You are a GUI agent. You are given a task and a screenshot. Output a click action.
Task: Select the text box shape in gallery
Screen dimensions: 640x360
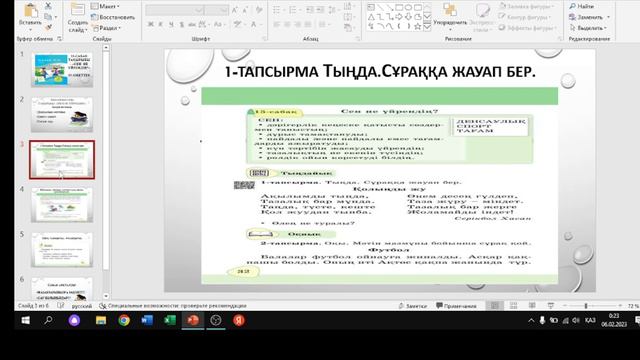(x=371, y=7)
